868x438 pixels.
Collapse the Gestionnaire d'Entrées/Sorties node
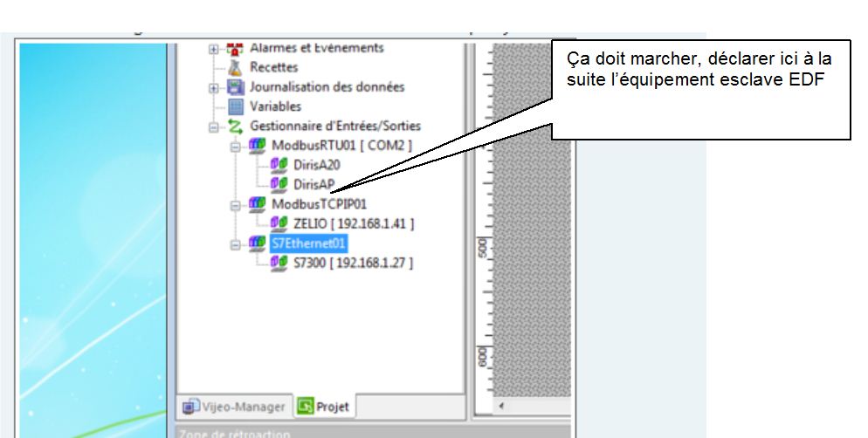pos(213,127)
